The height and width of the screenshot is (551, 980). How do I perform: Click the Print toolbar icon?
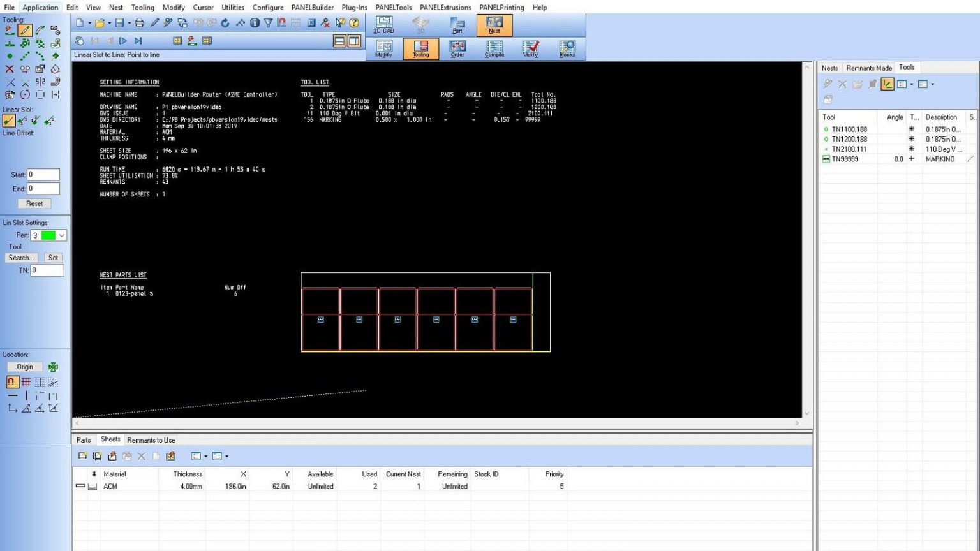pos(139,22)
